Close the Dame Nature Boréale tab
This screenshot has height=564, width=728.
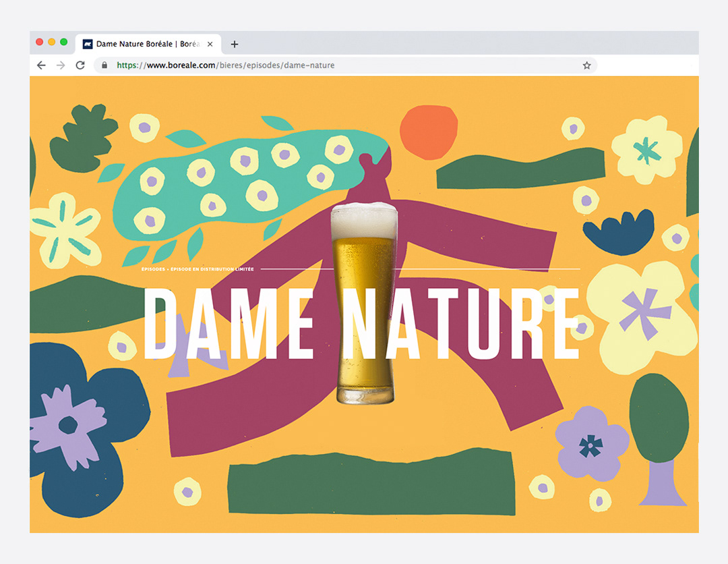[210, 44]
